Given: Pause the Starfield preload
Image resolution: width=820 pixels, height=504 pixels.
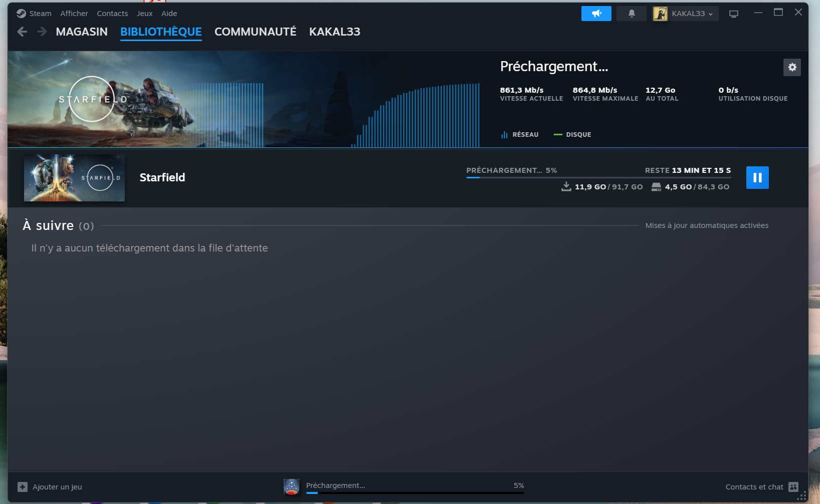Looking at the screenshot, I should pyautogui.click(x=757, y=177).
